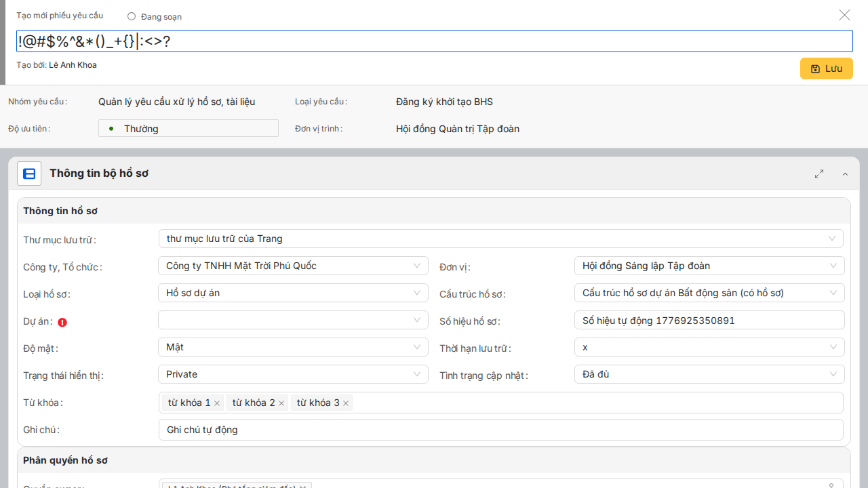Open the Độ ưu tiên priority selector

coord(189,128)
